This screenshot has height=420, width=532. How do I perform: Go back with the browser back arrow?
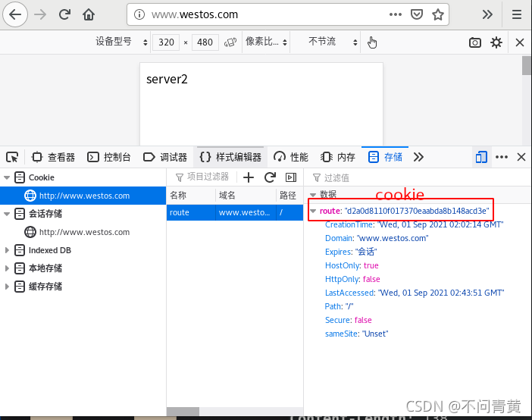[x=15, y=14]
